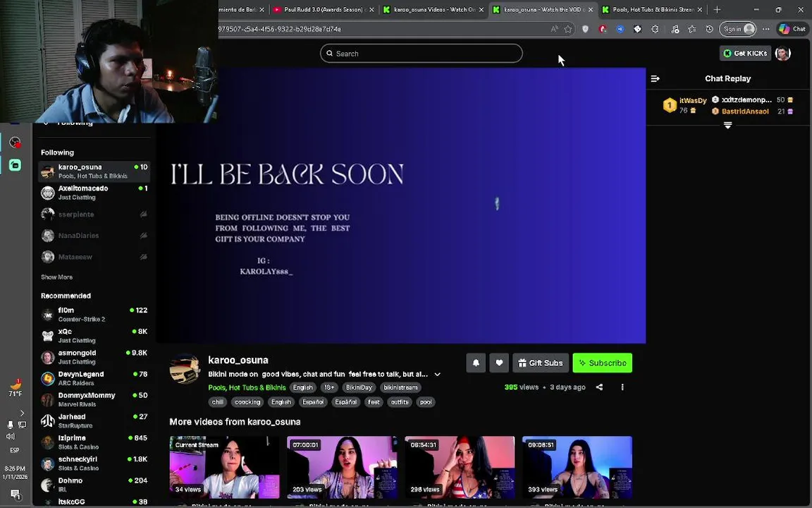
Task: Click the Get KICKs button
Action: tap(745, 54)
